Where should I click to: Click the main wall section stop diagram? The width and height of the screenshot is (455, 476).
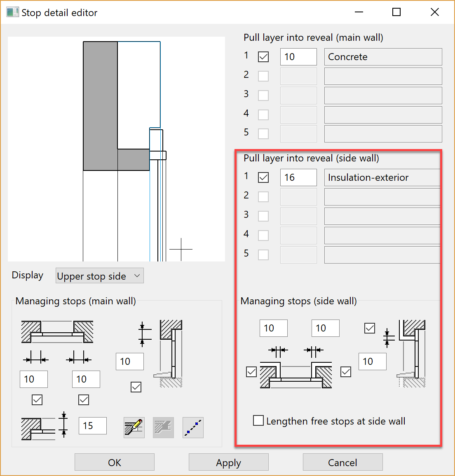tap(169, 354)
